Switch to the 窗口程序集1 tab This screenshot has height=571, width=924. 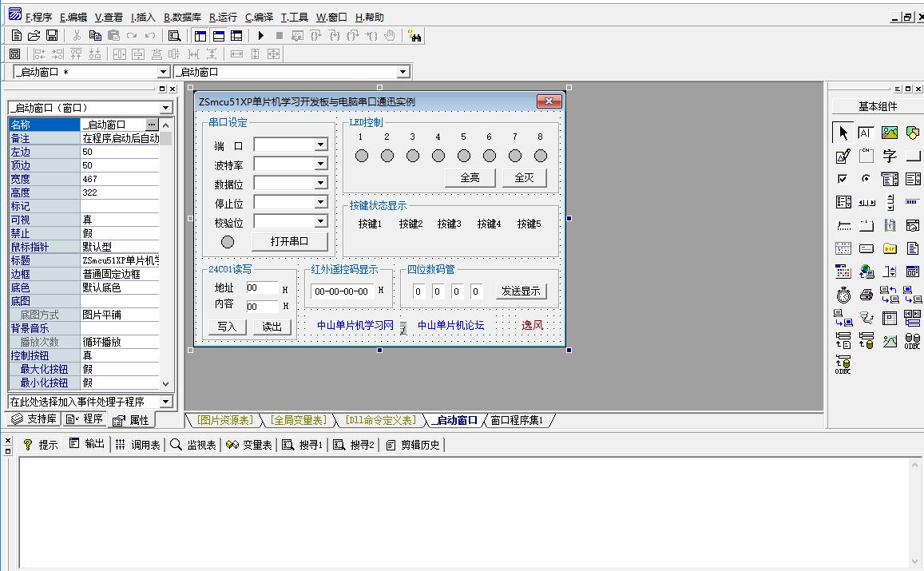click(x=517, y=420)
